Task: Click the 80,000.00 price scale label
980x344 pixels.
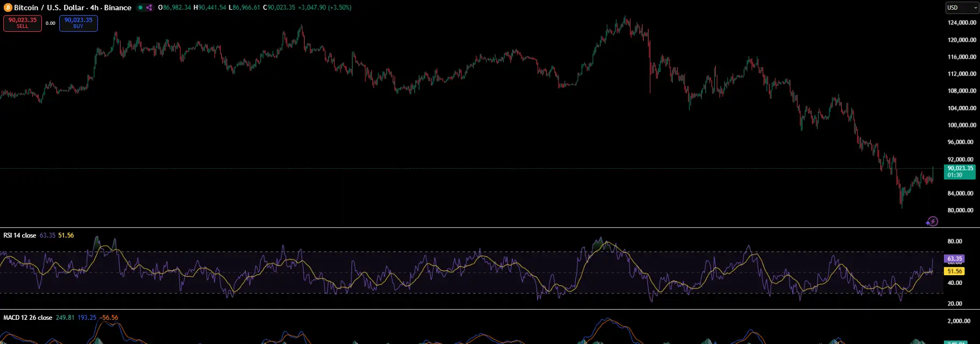Action: tap(962, 210)
